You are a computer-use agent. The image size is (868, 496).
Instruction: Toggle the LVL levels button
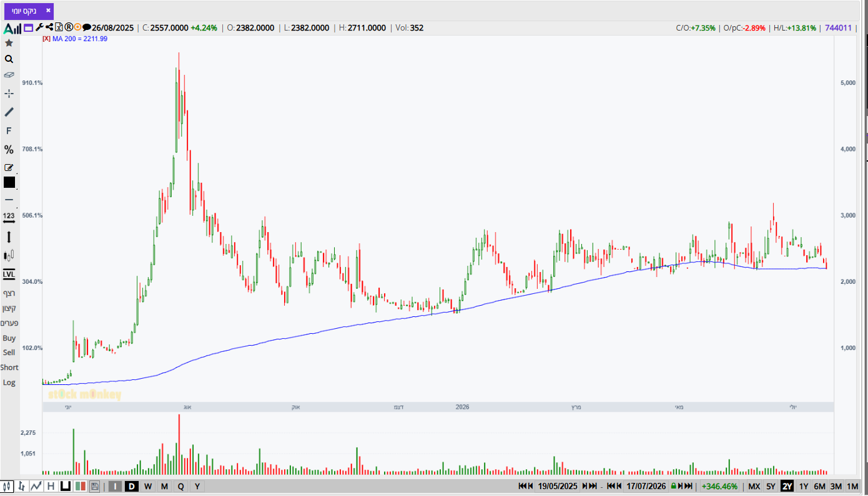click(9, 274)
